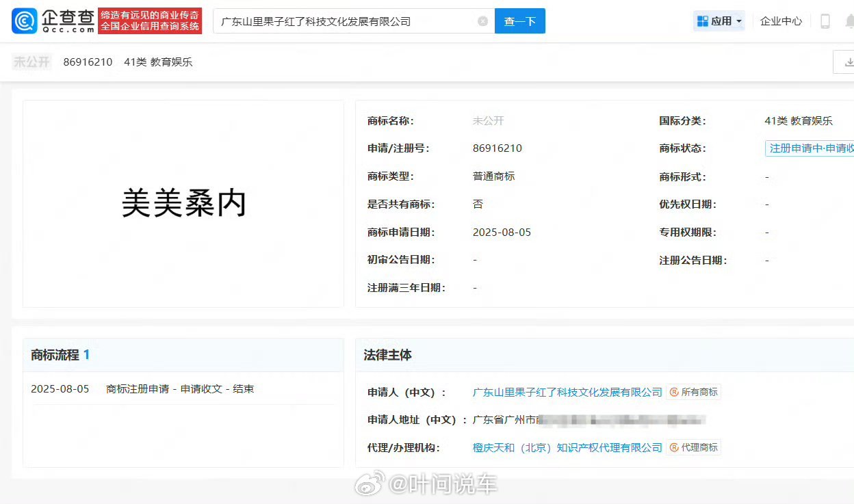Screen dimensions: 854x504
Task: Click 86916210 in the title bar
Action: [88, 62]
